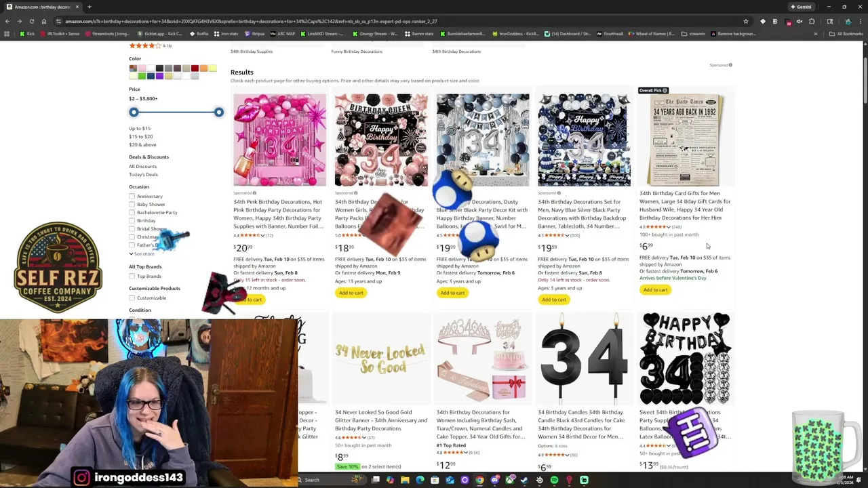Add the $18.99 Birthday Queen decorations to cart
The height and width of the screenshot is (488, 868).
pos(351,293)
